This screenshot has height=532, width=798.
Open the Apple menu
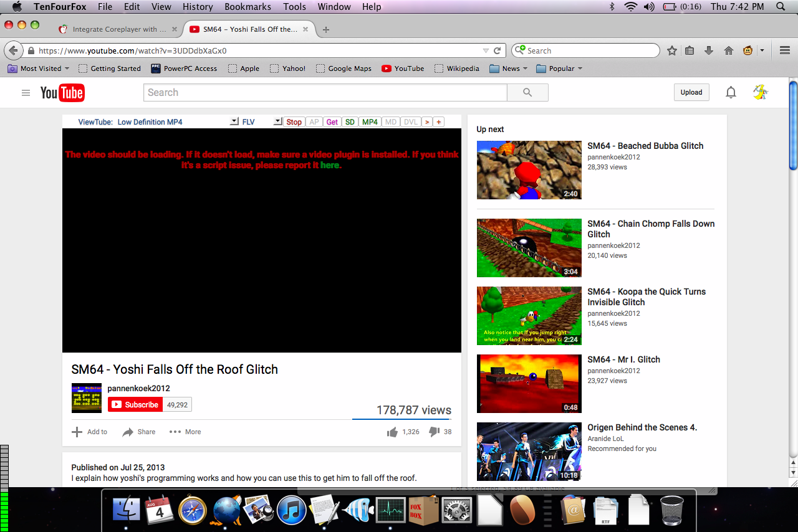17,7
